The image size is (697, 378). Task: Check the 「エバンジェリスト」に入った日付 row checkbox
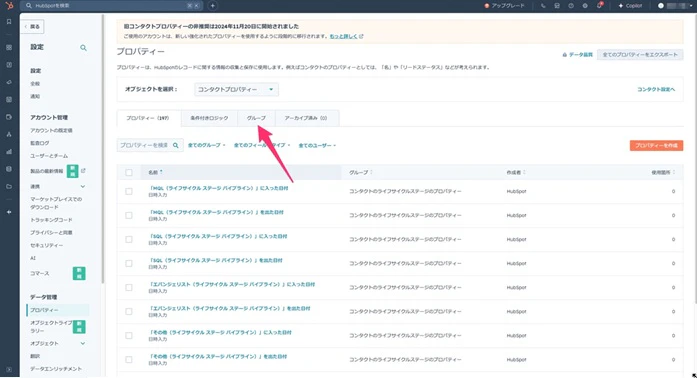tap(129, 287)
